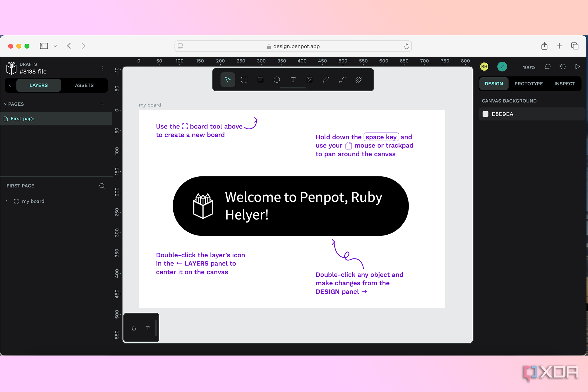
Task: Go back with the left-panel arrow
Action: point(10,85)
